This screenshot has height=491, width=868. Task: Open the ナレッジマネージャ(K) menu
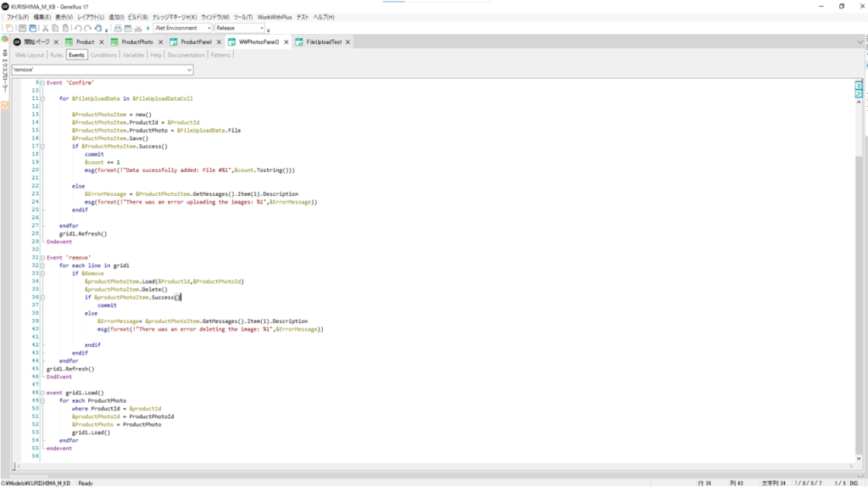(175, 17)
